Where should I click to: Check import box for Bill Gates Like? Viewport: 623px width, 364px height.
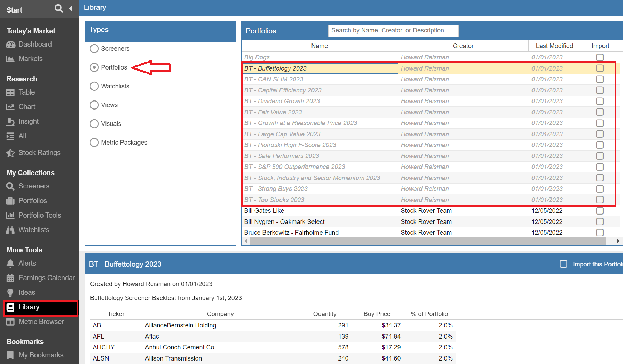600,211
